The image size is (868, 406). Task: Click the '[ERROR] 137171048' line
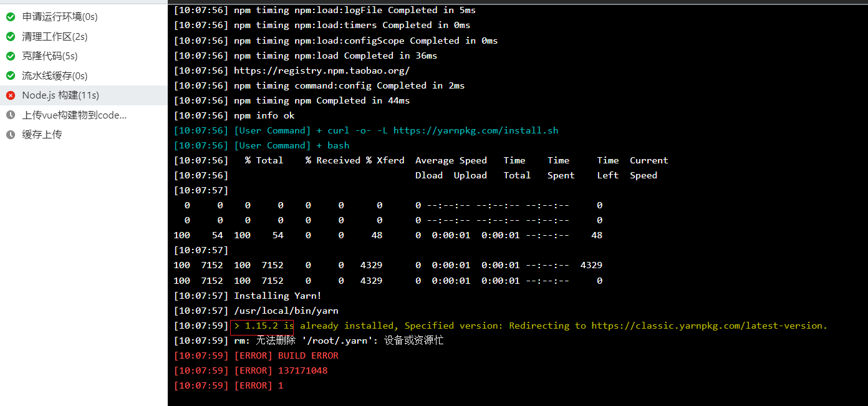(250, 370)
